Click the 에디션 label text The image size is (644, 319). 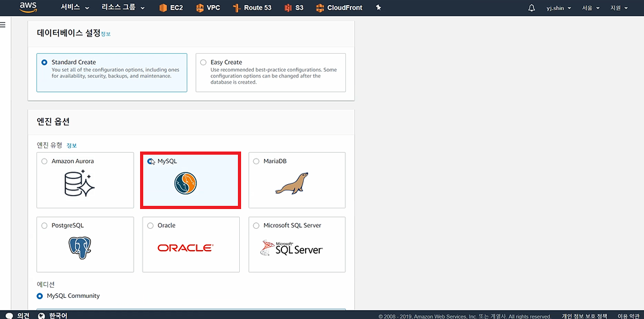pos(45,284)
